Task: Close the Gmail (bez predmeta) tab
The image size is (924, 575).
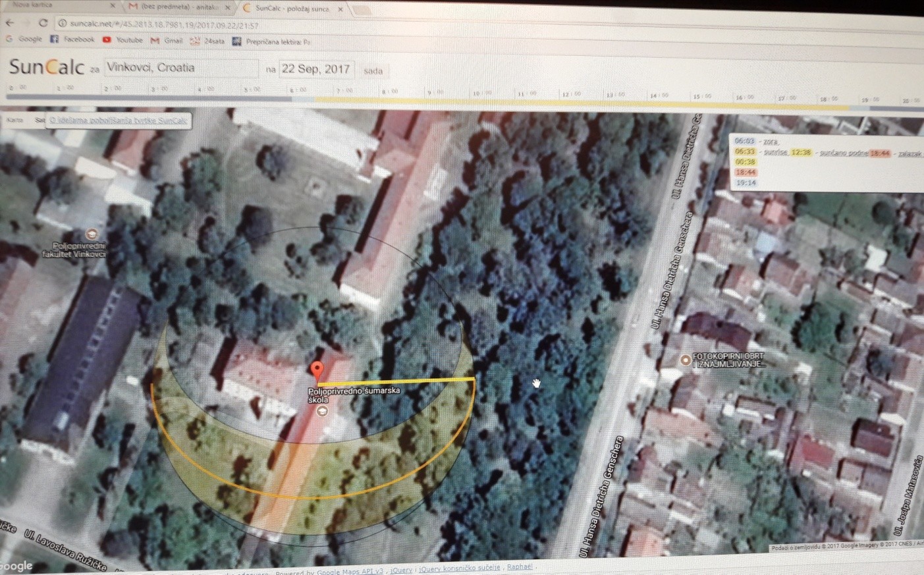Action: 229,8
